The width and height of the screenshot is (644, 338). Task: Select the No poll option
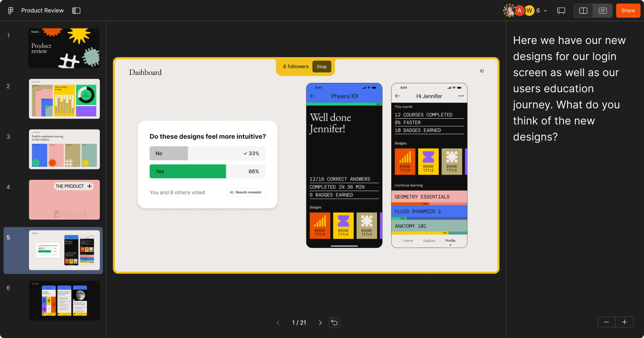[207, 153]
